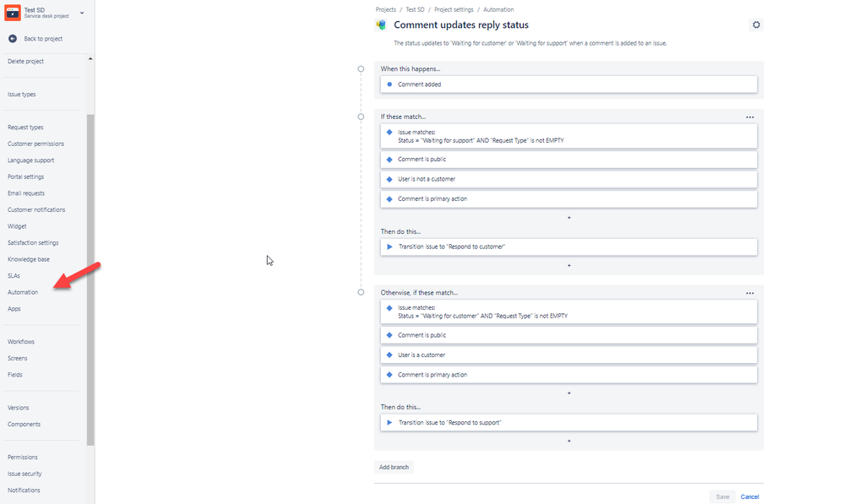Click the Test SD project avatar icon
Viewport: 843px width, 504px height.
(x=13, y=13)
